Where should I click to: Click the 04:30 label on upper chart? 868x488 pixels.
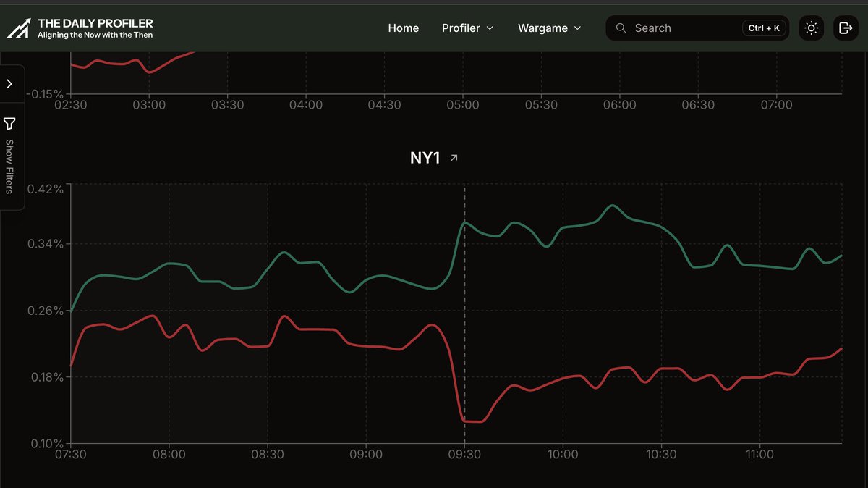coord(384,105)
